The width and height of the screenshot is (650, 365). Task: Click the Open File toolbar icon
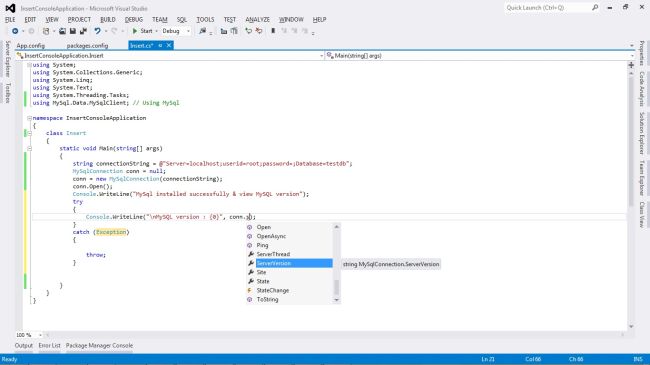pyautogui.click(x=62, y=31)
